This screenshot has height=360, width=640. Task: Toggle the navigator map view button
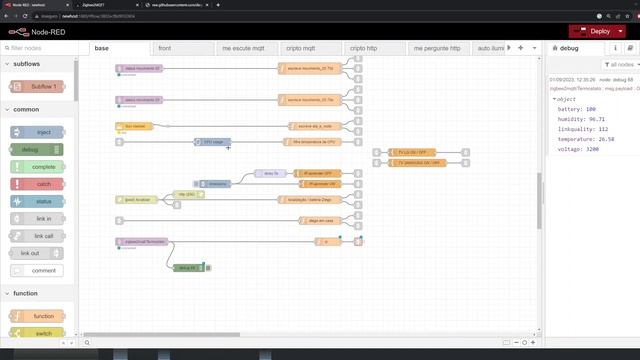(507, 342)
